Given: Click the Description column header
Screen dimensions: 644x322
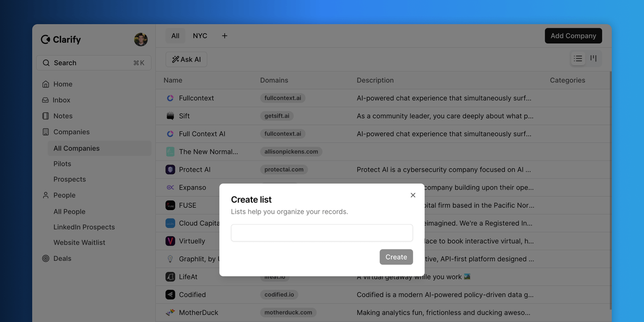Looking at the screenshot, I should [x=375, y=80].
